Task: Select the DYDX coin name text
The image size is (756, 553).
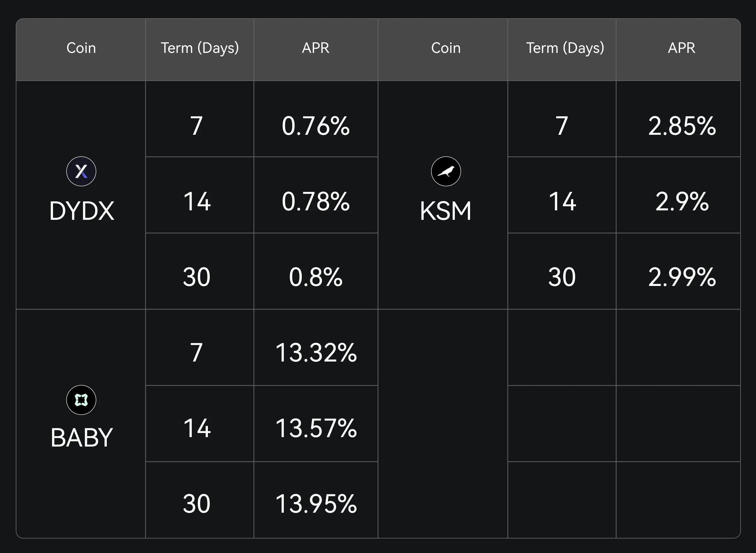Action: coord(82,211)
